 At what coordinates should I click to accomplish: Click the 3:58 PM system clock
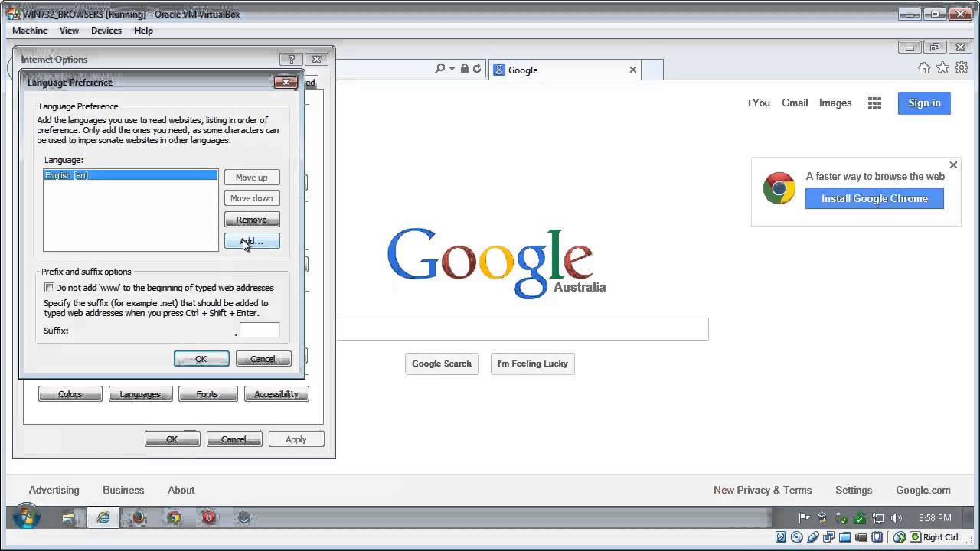click(935, 518)
